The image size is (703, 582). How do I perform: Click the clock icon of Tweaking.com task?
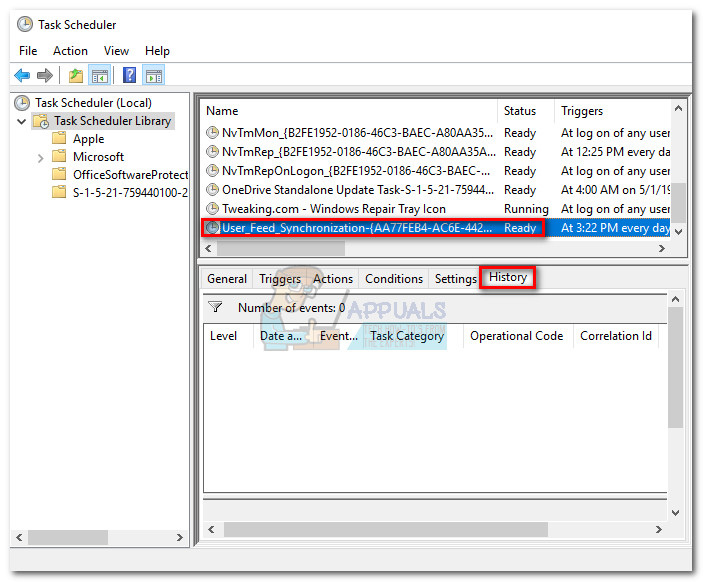[x=212, y=208]
